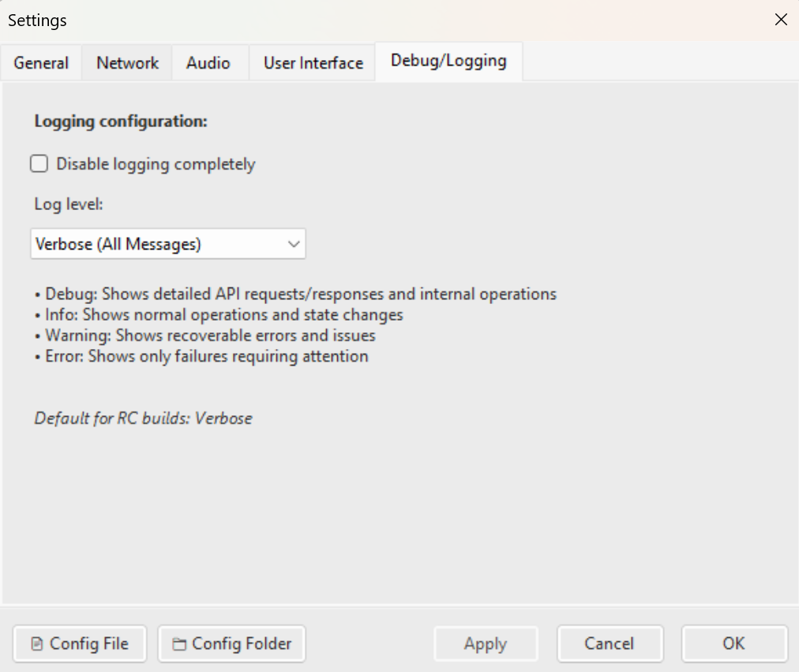This screenshot has height=672, width=799.
Task: Close the Settings window
Action: coord(781,19)
